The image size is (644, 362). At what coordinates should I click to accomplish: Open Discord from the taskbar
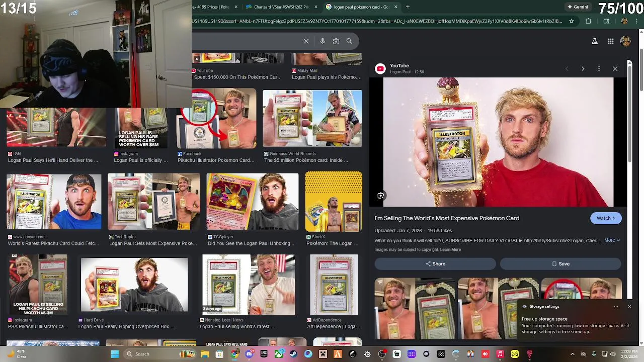point(249,354)
